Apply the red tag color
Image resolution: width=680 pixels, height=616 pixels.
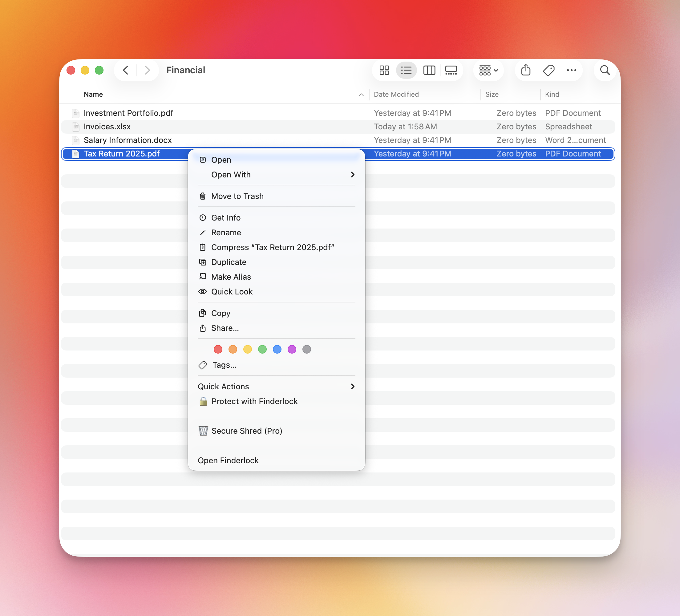[218, 350]
